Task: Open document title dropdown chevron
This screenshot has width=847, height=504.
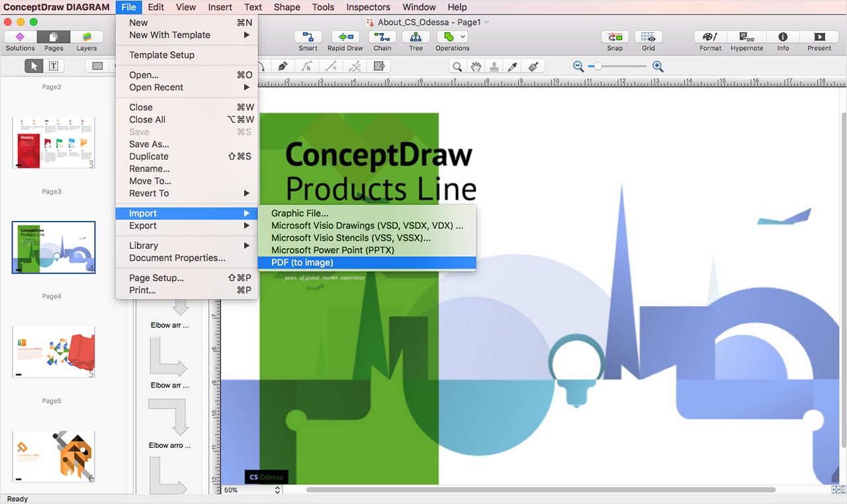Action: point(486,22)
